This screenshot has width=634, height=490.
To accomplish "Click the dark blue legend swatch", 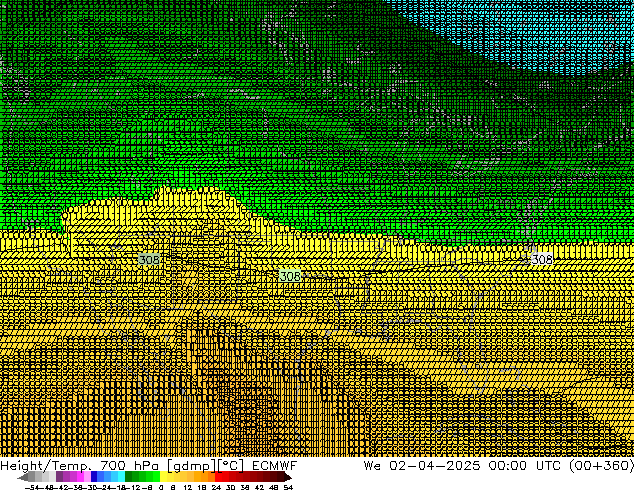I will tap(94, 476).
